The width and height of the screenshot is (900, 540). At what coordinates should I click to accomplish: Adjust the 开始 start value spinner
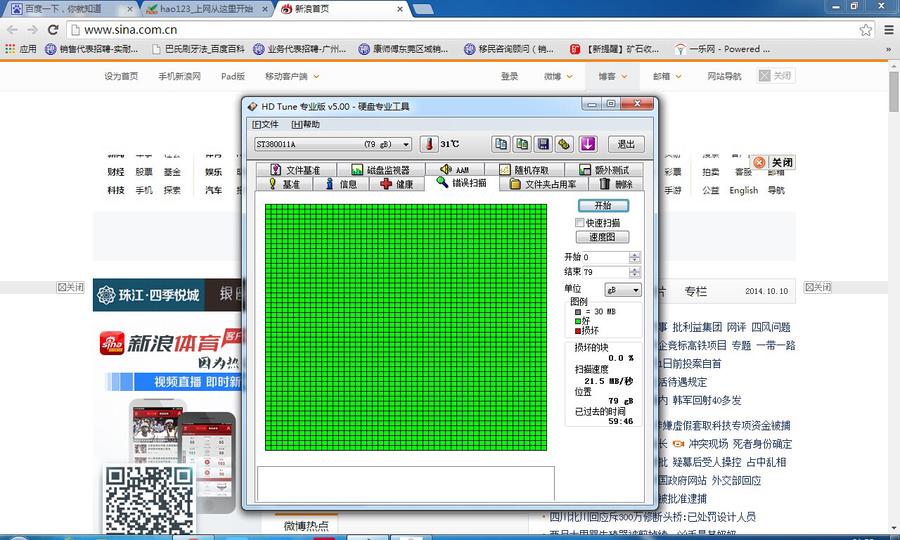pyautogui.click(x=634, y=257)
